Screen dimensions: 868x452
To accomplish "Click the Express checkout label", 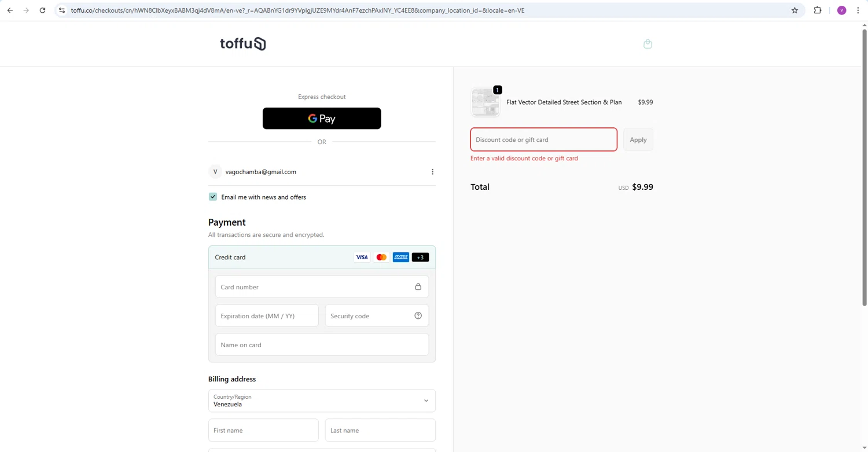I will click(322, 97).
